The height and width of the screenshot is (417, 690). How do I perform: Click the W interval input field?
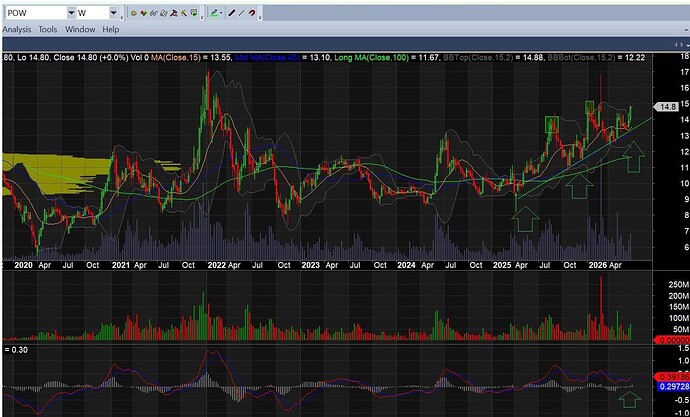(x=93, y=13)
